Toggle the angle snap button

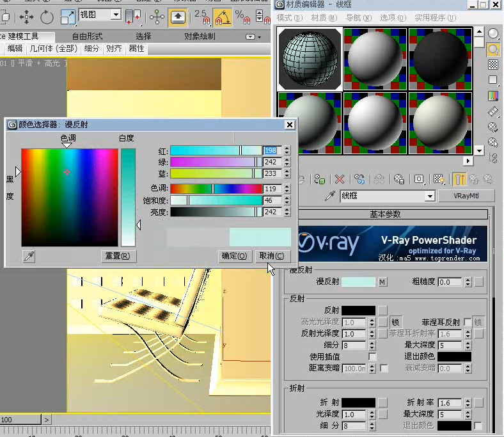(223, 17)
